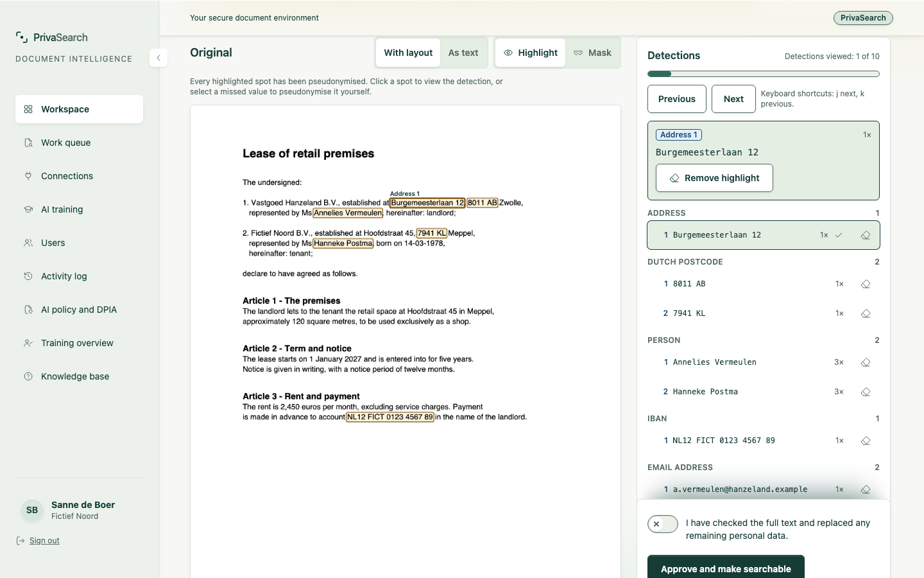Click the Sanne de Boer user profile
This screenshot has height=578, width=924.
coord(79,510)
